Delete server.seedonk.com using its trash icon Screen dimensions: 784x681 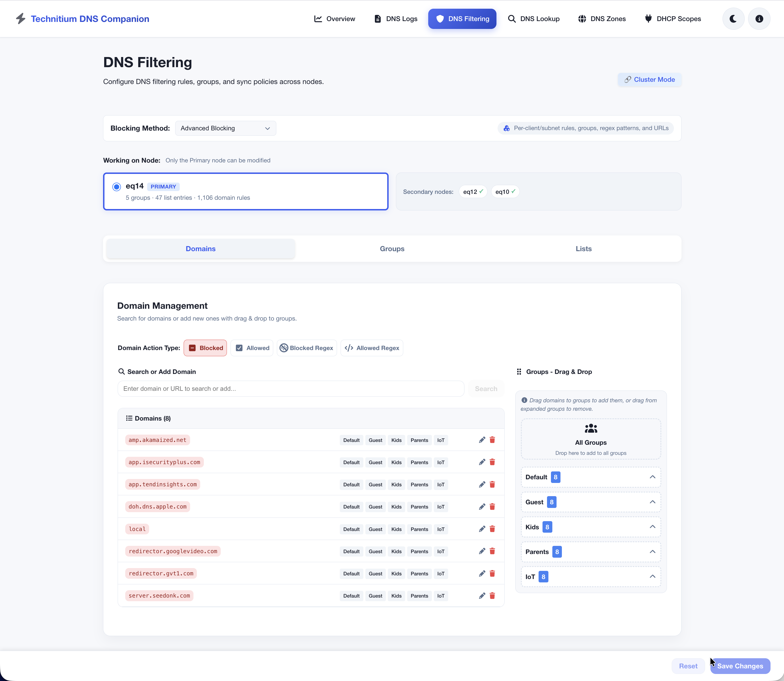click(492, 596)
